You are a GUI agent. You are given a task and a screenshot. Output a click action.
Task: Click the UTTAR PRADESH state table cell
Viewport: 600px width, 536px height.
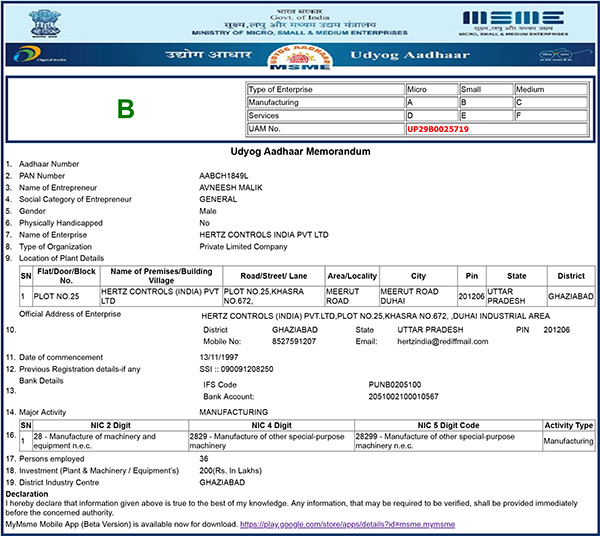point(516,296)
